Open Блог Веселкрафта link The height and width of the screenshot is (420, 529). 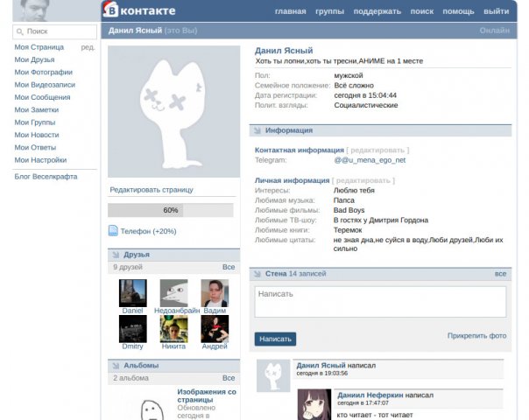[46, 177]
